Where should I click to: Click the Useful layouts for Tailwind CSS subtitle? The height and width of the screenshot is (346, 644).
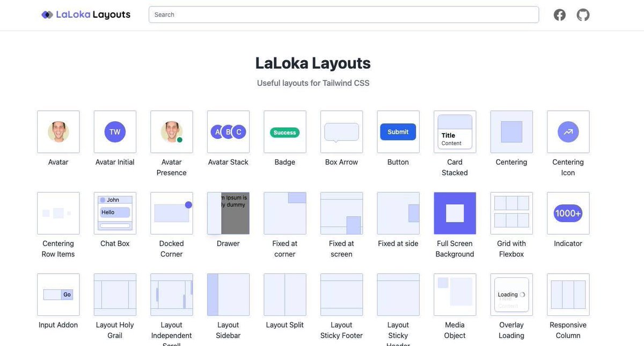pyautogui.click(x=313, y=83)
